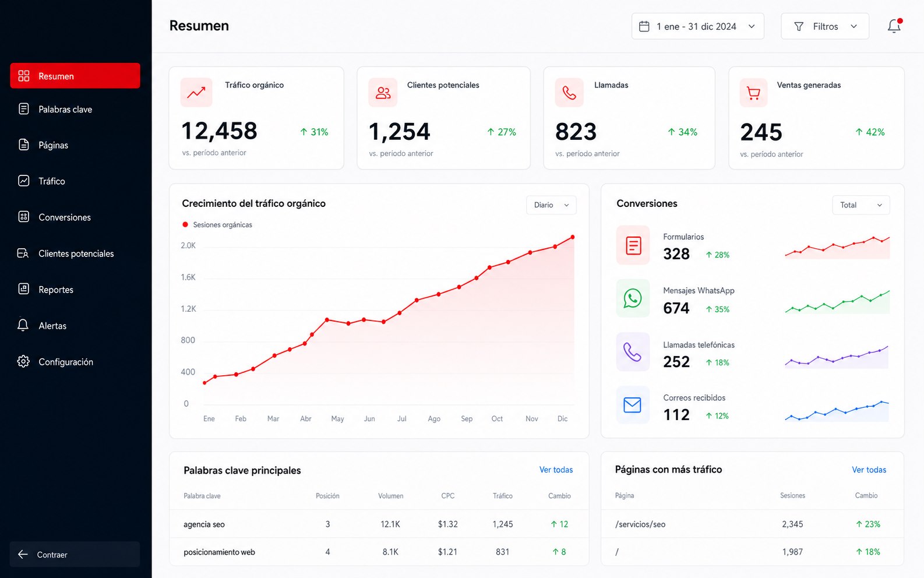This screenshot has width=924, height=578.
Task: Go to Resumen in the sidebar
Action: pyautogui.click(x=75, y=76)
